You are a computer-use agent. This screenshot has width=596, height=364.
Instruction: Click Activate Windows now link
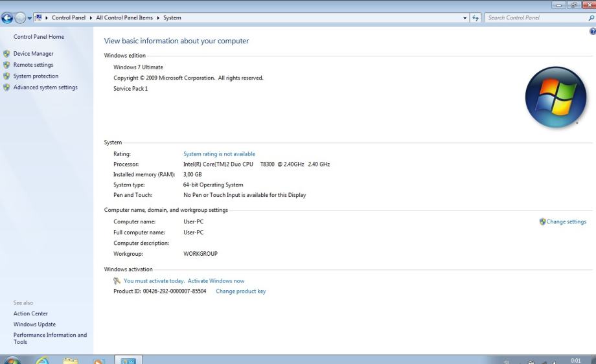[216, 281]
